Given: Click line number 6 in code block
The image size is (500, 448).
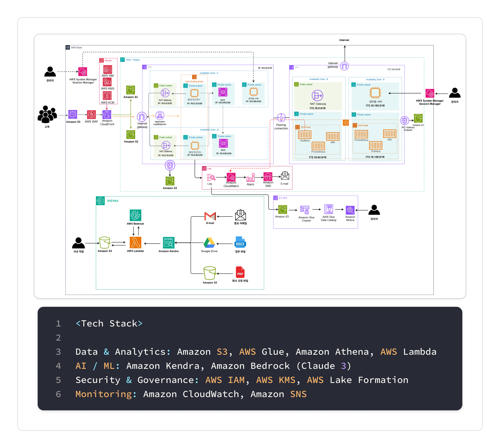Looking at the screenshot, I should tap(58, 394).
